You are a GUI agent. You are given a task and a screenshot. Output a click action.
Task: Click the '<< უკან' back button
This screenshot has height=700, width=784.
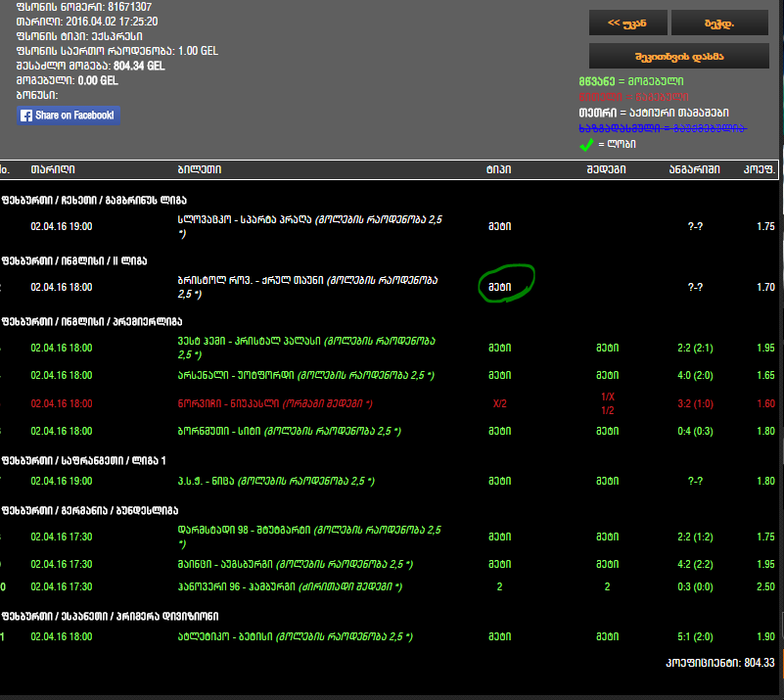coord(627,23)
